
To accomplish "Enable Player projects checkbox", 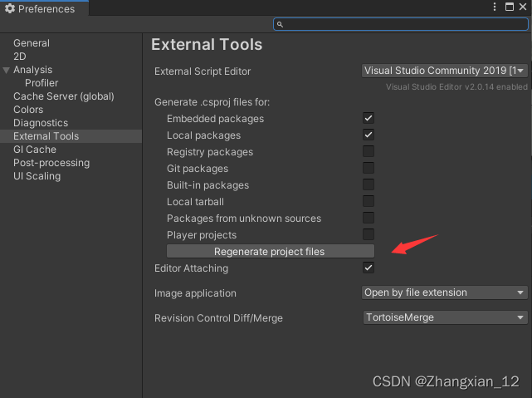I will [x=368, y=234].
